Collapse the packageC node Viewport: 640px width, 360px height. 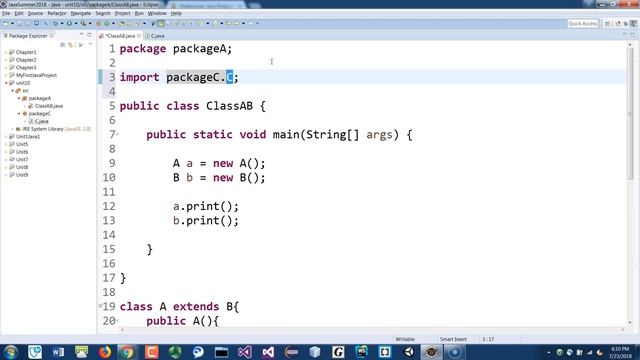coord(19,113)
